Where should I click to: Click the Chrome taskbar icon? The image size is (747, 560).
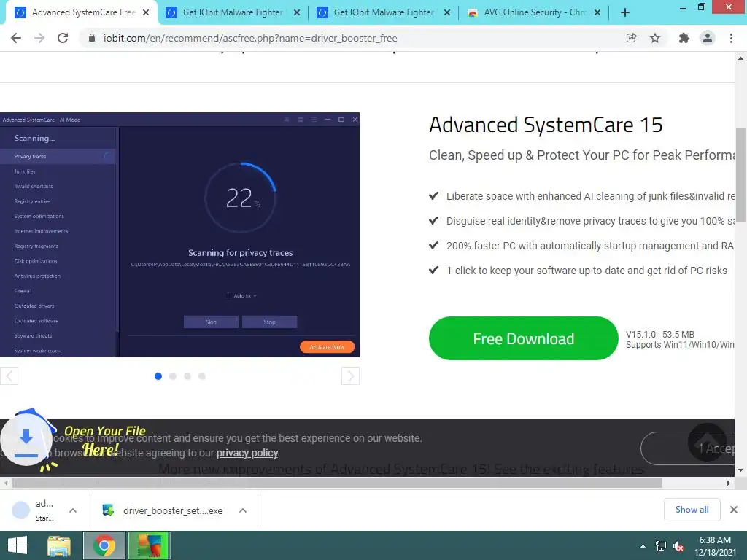click(x=104, y=545)
